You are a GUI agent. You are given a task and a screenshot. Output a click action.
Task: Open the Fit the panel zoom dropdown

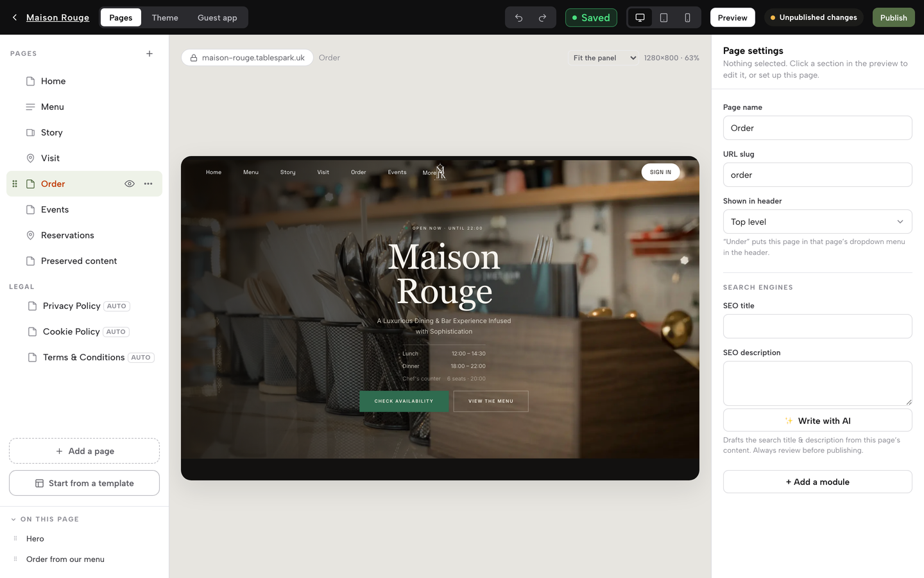point(603,58)
